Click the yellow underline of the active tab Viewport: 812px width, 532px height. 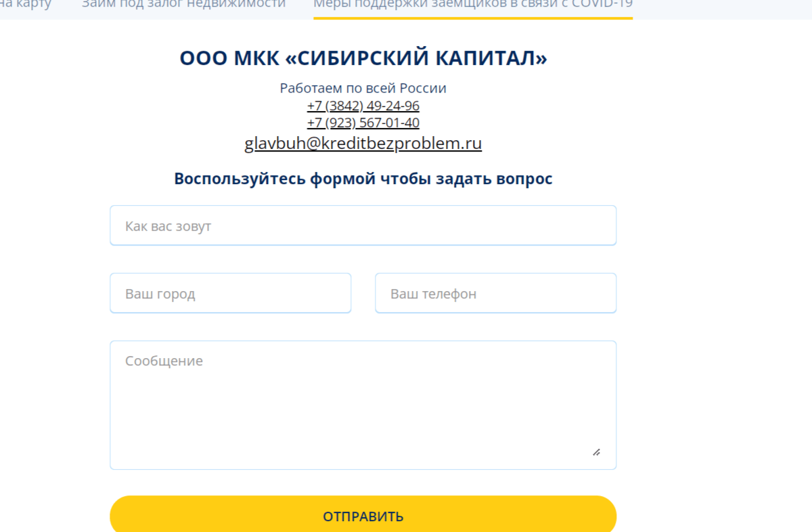[x=473, y=18]
